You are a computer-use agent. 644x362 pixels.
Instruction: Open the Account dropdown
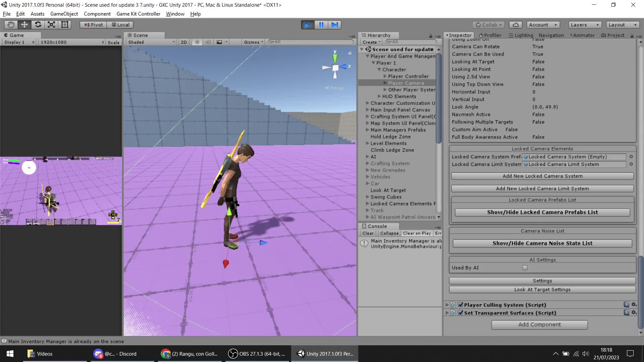point(542,25)
